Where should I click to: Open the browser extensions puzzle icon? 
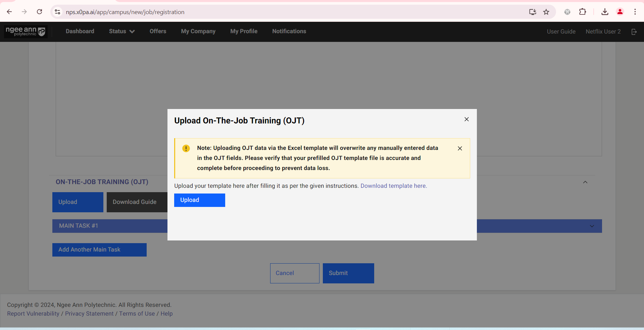coord(583,12)
